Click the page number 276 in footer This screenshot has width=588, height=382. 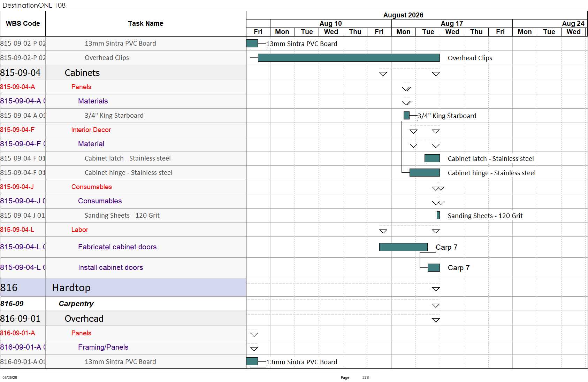tap(365, 377)
